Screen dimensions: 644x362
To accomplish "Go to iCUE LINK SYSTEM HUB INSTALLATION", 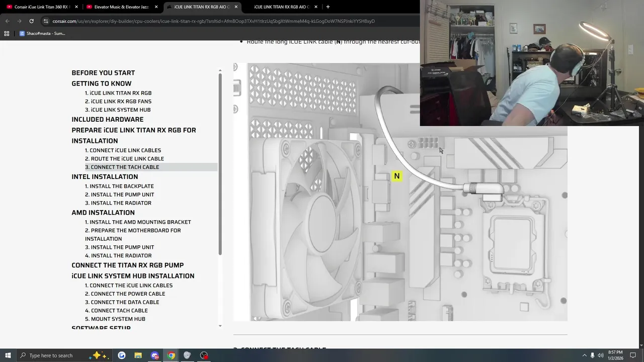I will [x=133, y=276].
